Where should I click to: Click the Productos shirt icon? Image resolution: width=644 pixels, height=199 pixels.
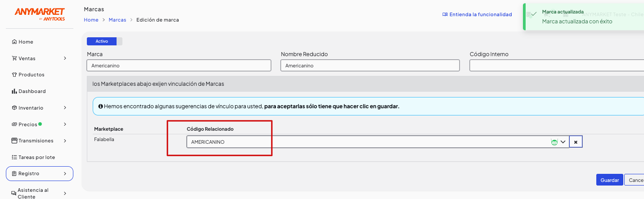pyautogui.click(x=14, y=75)
